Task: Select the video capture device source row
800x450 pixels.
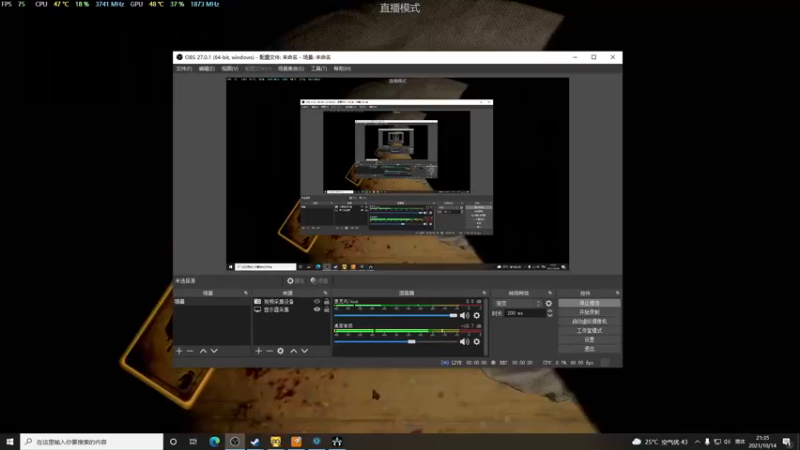Action: point(291,302)
